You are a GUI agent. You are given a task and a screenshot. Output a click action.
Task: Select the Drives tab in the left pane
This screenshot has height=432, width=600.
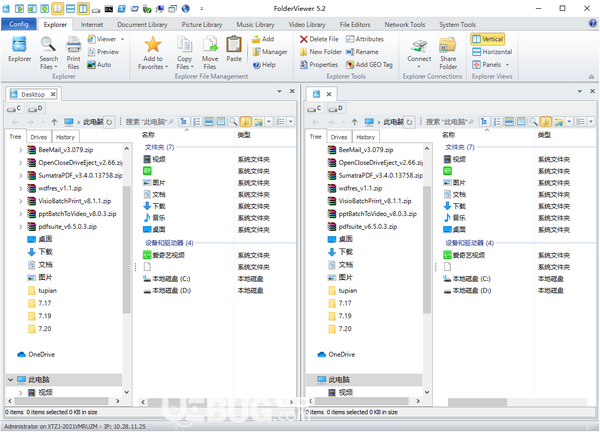(x=39, y=137)
